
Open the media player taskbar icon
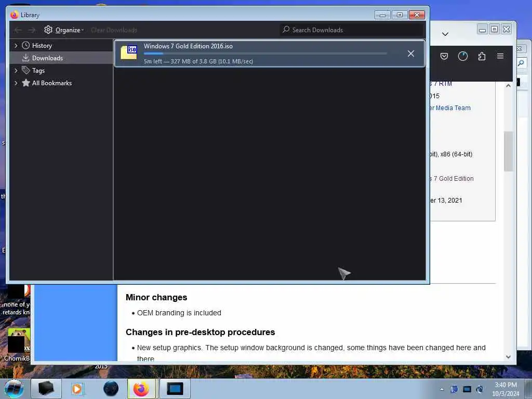pos(77,389)
